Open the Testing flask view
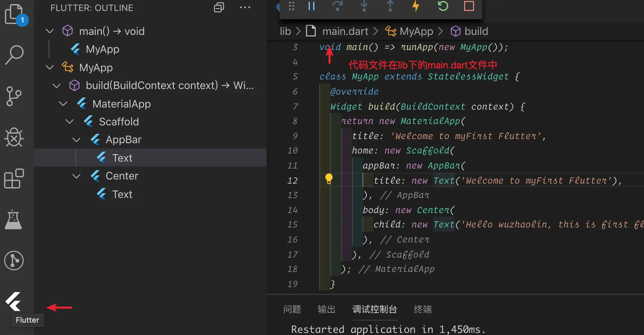This screenshot has width=644, height=335. click(x=13, y=220)
